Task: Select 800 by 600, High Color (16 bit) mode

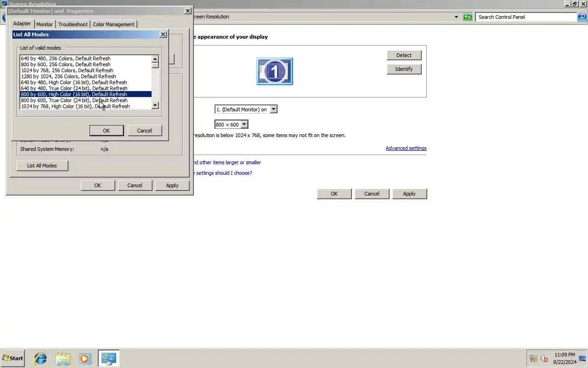Action: (x=85, y=94)
